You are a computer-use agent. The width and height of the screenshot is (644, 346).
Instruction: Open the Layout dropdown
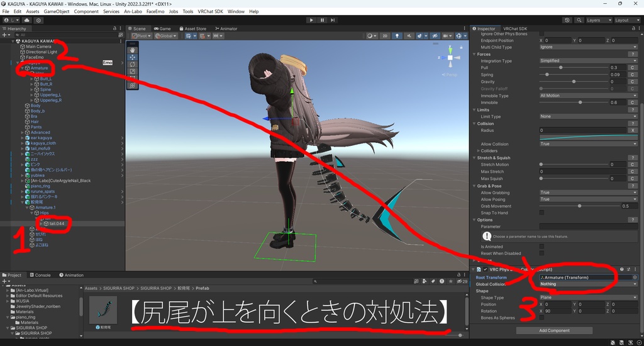click(x=626, y=20)
